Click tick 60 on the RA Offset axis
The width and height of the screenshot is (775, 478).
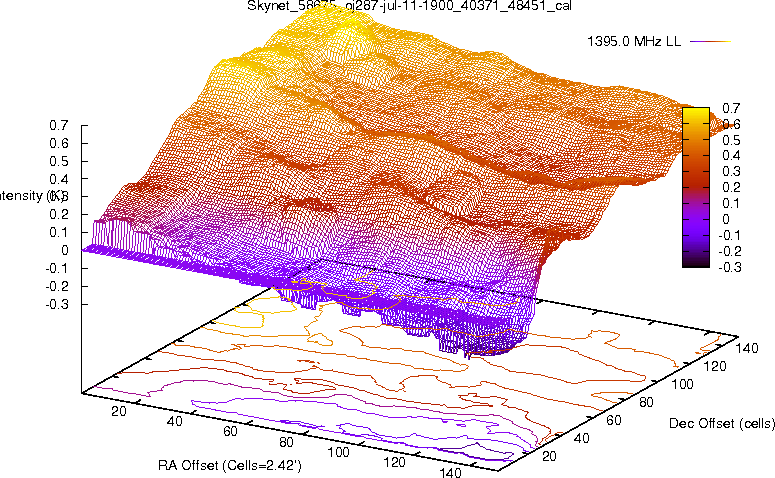(x=230, y=431)
